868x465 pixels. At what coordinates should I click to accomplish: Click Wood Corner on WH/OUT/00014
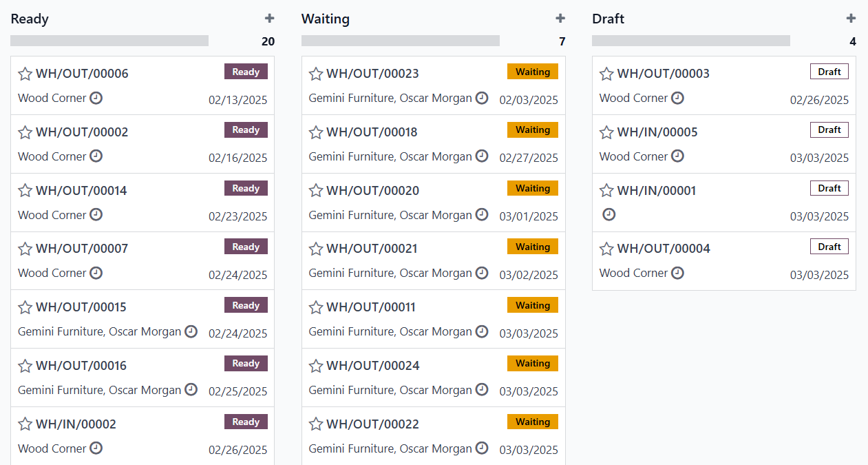coord(52,215)
